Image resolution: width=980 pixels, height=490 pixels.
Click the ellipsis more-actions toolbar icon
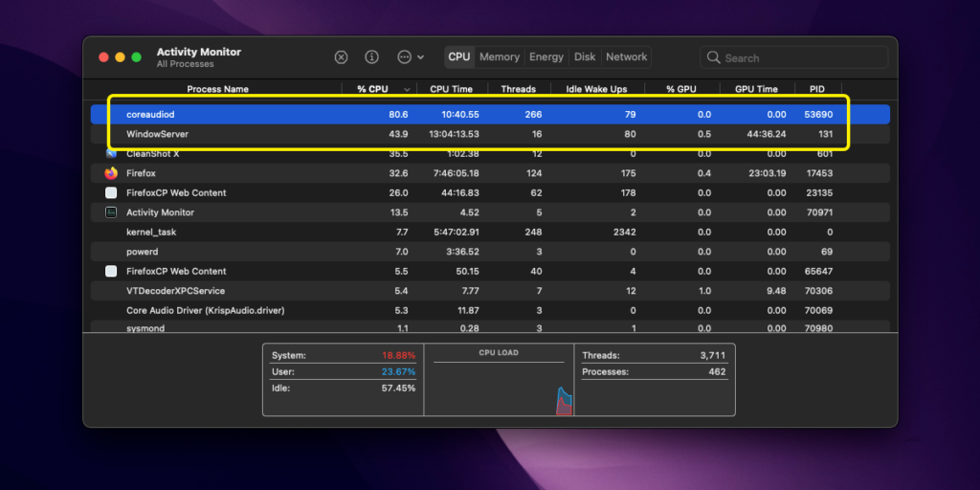pyautogui.click(x=405, y=57)
